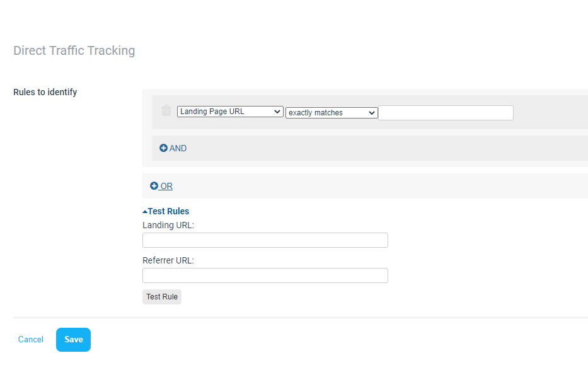
Task: Click the plus icon beside AND
Action: click(163, 148)
